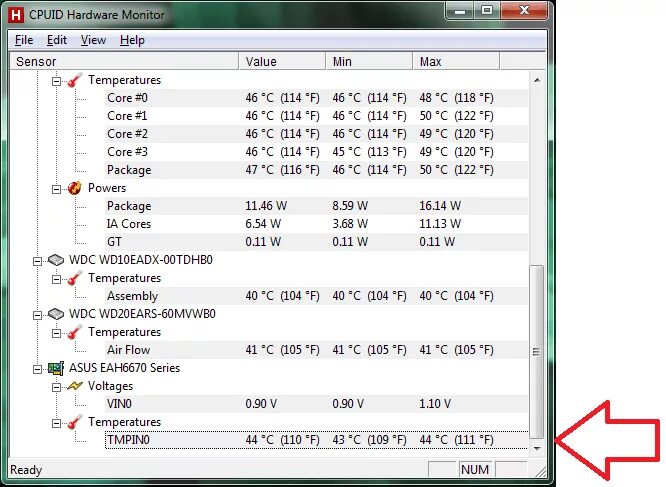
Task: Click the lightning bolt icon next to Voltages
Action: [74, 386]
